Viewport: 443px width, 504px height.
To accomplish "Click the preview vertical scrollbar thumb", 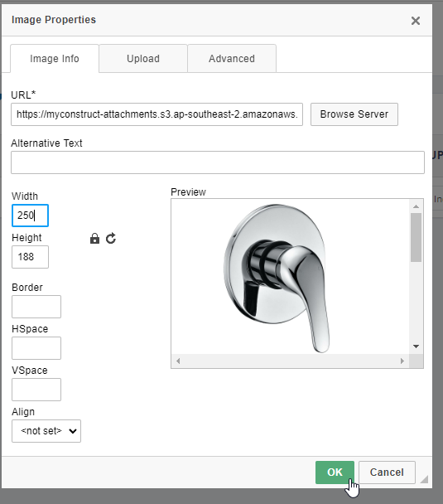I will coord(416,238).
